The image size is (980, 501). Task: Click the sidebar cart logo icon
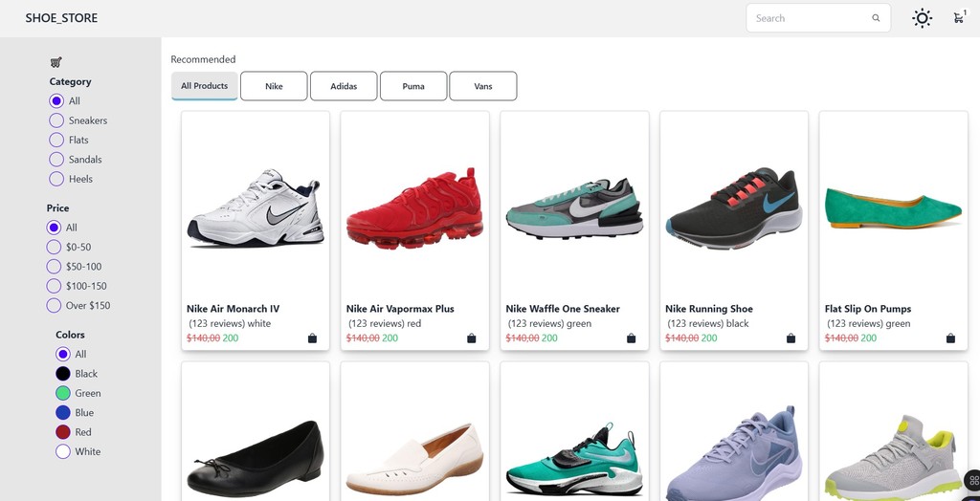tap(56, 62)
